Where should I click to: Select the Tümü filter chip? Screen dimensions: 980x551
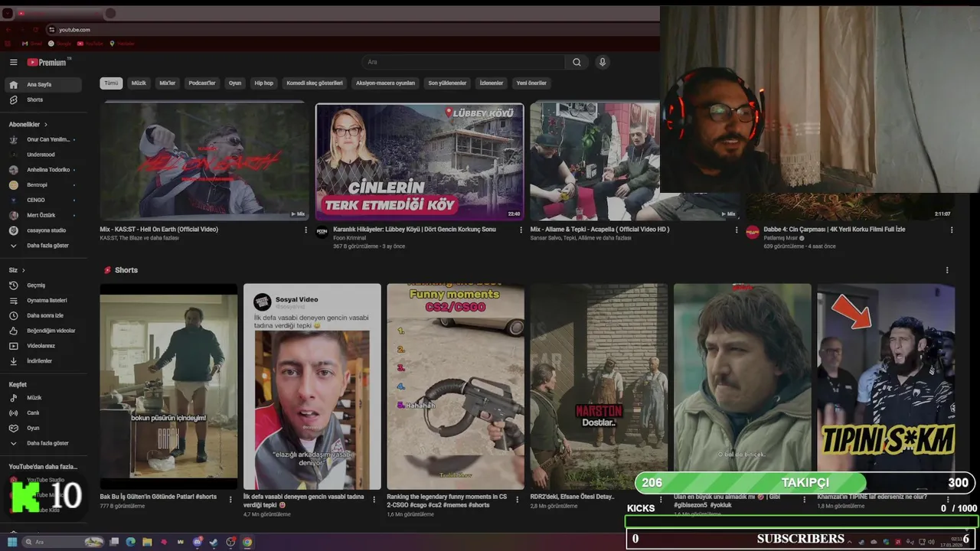[x=111, y=83]
